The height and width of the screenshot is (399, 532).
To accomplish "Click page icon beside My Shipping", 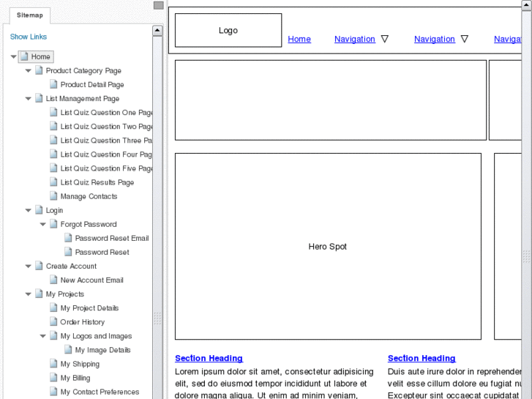I will 53,363.
